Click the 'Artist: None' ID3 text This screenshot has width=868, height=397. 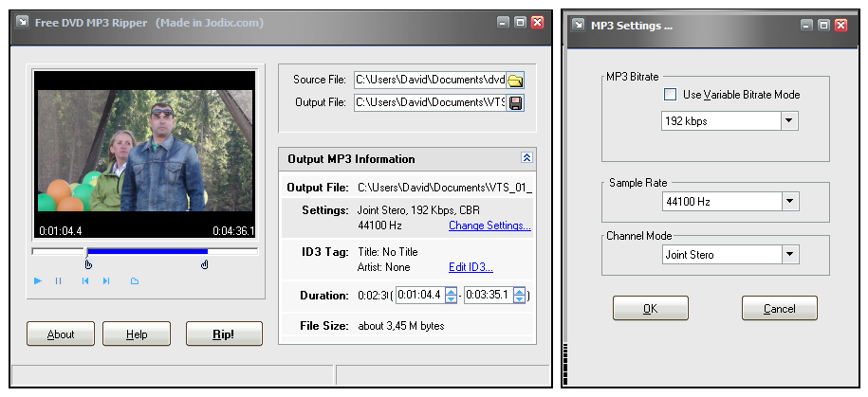[383, 267]
